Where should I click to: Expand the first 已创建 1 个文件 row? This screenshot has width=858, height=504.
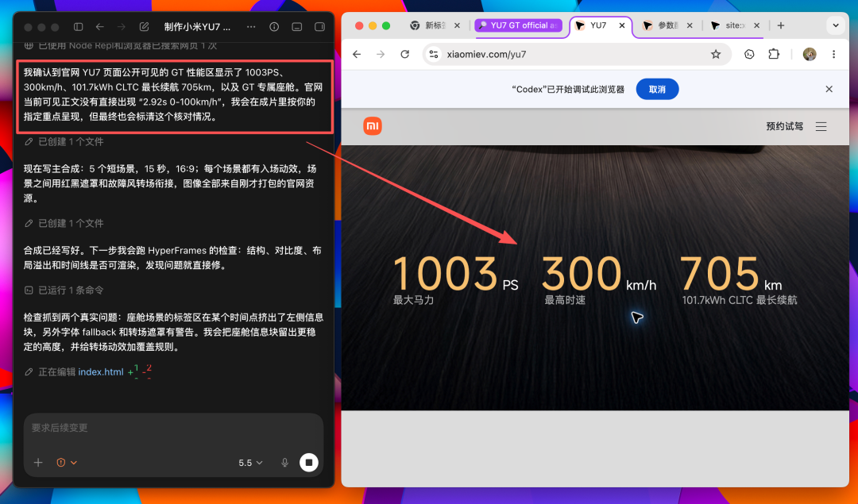click(64, 141)
